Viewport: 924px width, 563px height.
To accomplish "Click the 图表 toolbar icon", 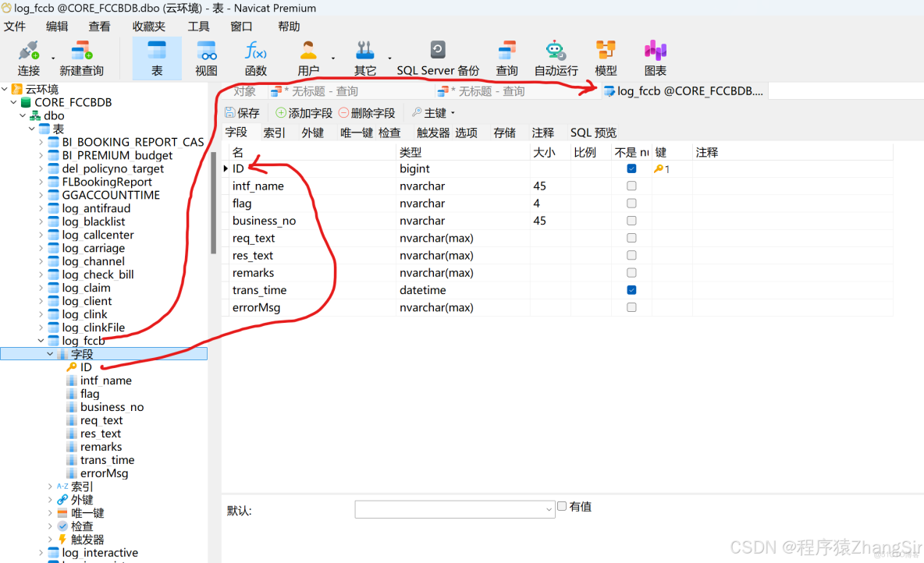I will pyautogui.click(x=655, y=58).
